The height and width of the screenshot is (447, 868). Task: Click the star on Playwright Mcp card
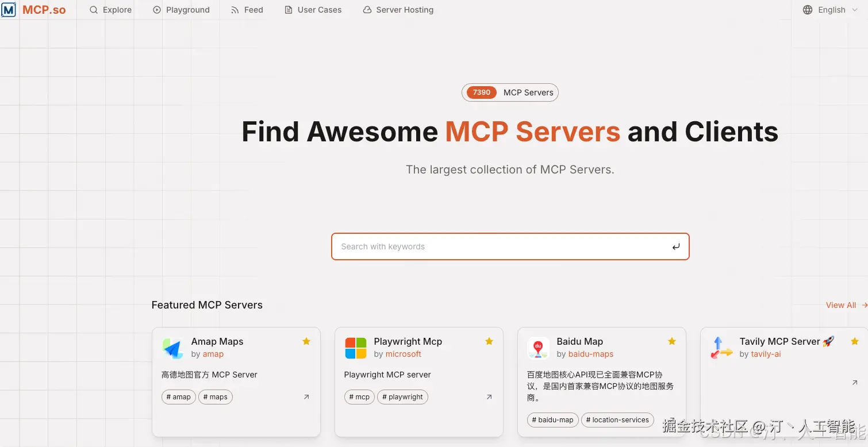tap(489, 341)
